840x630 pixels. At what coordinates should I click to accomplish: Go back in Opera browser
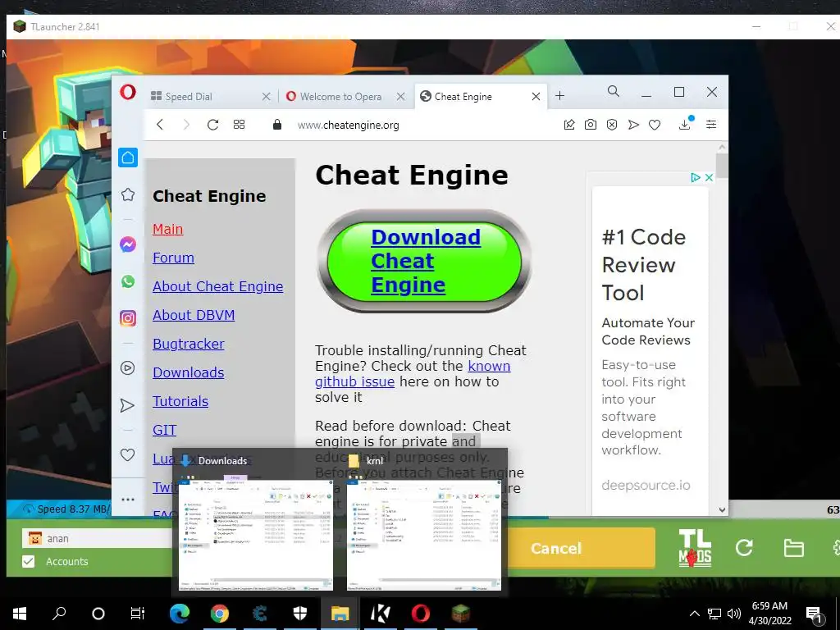[160, 125]
